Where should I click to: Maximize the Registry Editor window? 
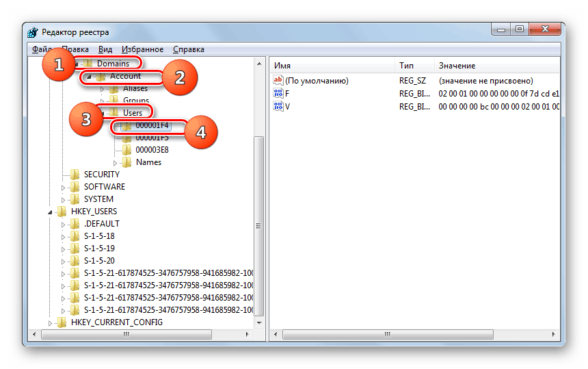click(520, 29)
